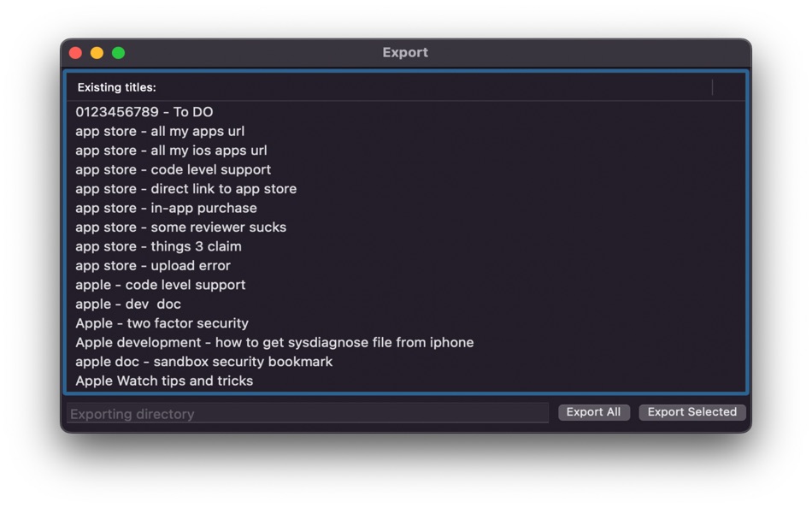Select "app store - all my apps url"
Image resolution: width=812 pixels, height=508 pixels.
159,131
